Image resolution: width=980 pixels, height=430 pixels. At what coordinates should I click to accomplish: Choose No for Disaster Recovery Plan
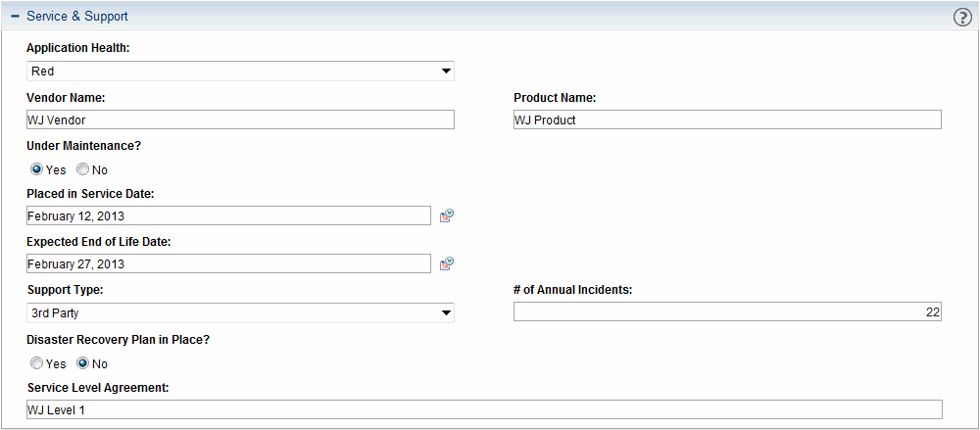click(x=83, y=363)
